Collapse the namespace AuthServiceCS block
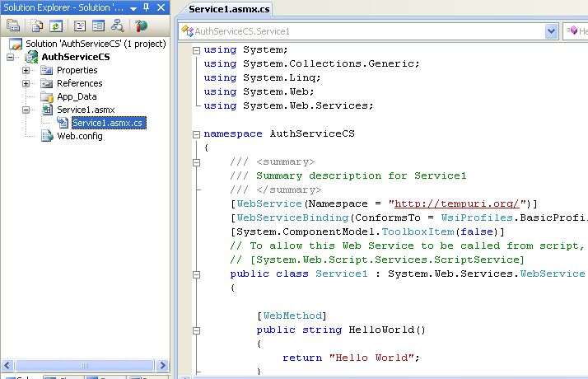Screen dimensions: 588x379 196,134
